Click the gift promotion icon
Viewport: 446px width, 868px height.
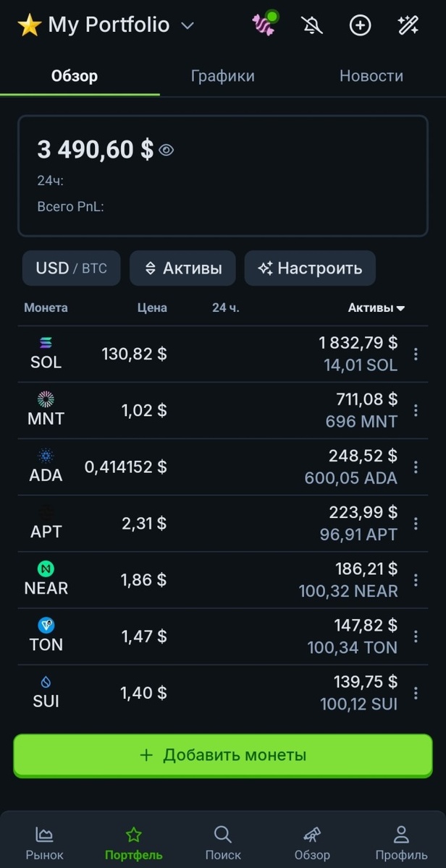click(x=264, y=24)
